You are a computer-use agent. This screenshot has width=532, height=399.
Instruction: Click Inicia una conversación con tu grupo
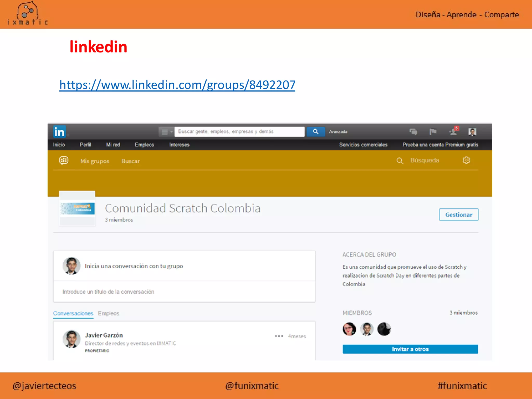[134, 266]
